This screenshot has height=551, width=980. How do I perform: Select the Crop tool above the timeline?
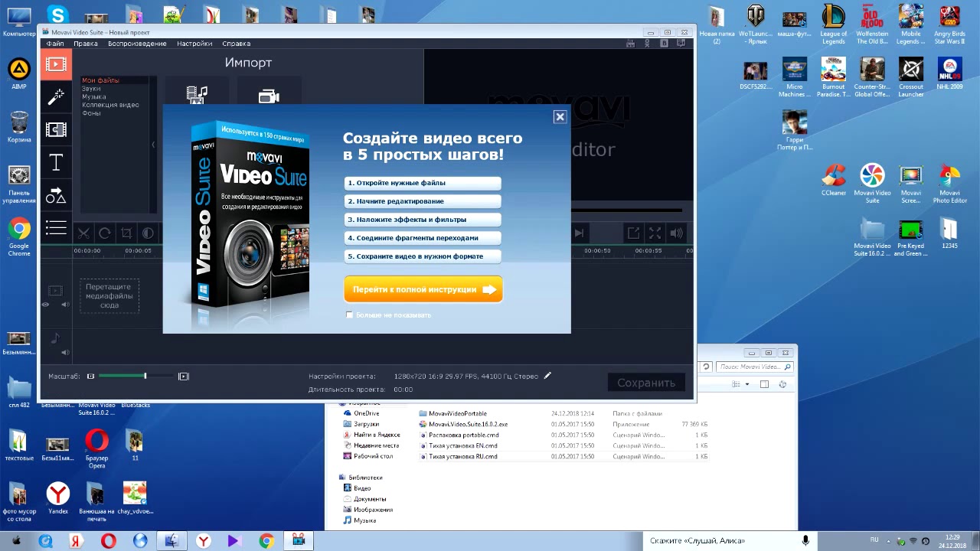click(x=126, y=233)
